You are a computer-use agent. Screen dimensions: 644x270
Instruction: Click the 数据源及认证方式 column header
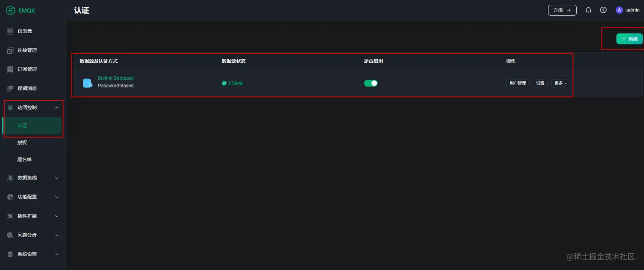tap(98, 61)
